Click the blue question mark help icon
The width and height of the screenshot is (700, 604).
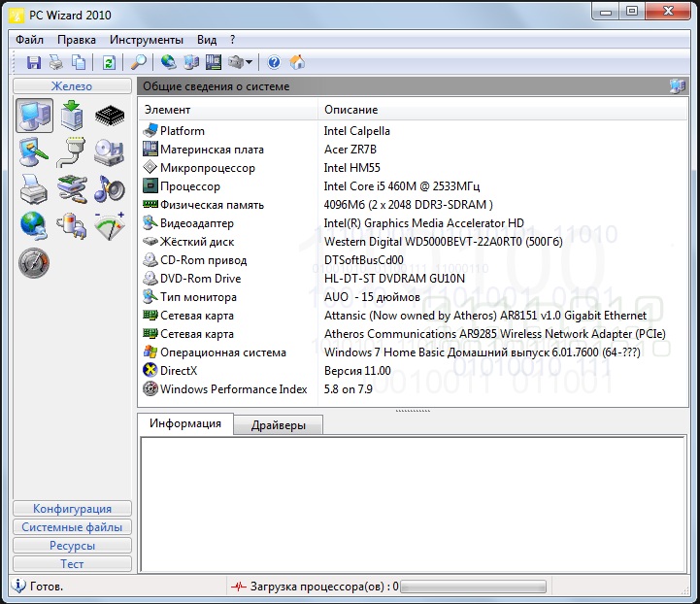pyautogui.click(x=274, y=62)
